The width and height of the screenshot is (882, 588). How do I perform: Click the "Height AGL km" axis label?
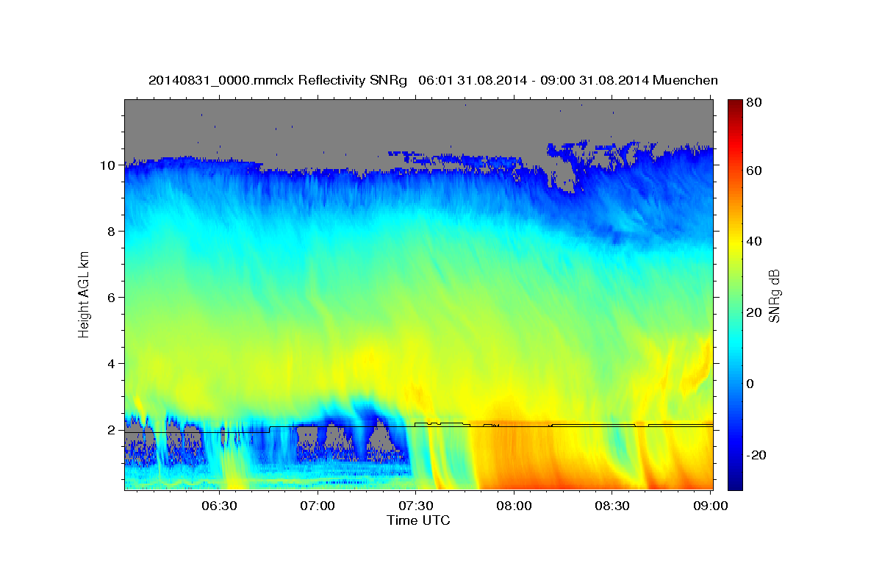click(84, 294)
